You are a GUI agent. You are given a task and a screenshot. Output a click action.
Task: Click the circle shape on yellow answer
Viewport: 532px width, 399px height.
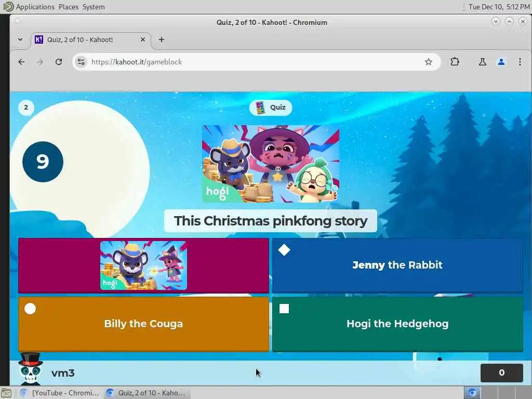click(30, 309)
